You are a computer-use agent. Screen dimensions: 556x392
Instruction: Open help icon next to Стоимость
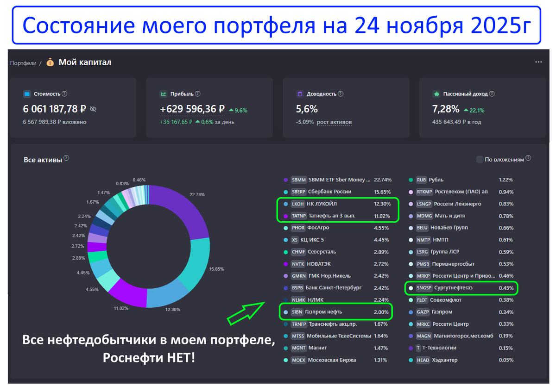pyautogui.click(x=64, y=94)
